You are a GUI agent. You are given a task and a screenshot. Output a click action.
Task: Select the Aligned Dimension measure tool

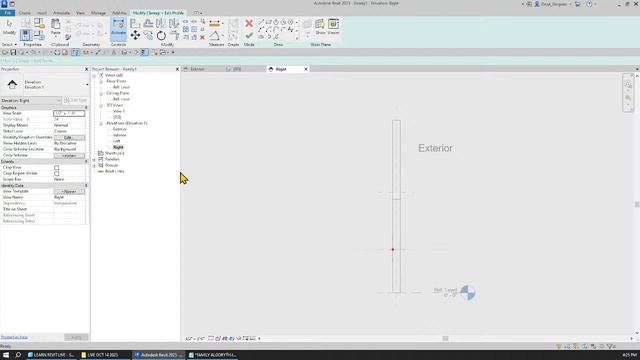214,23
